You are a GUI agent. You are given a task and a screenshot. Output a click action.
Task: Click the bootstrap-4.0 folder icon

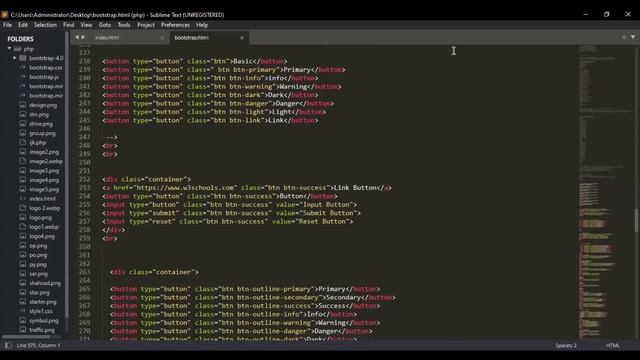coord(23,58)
